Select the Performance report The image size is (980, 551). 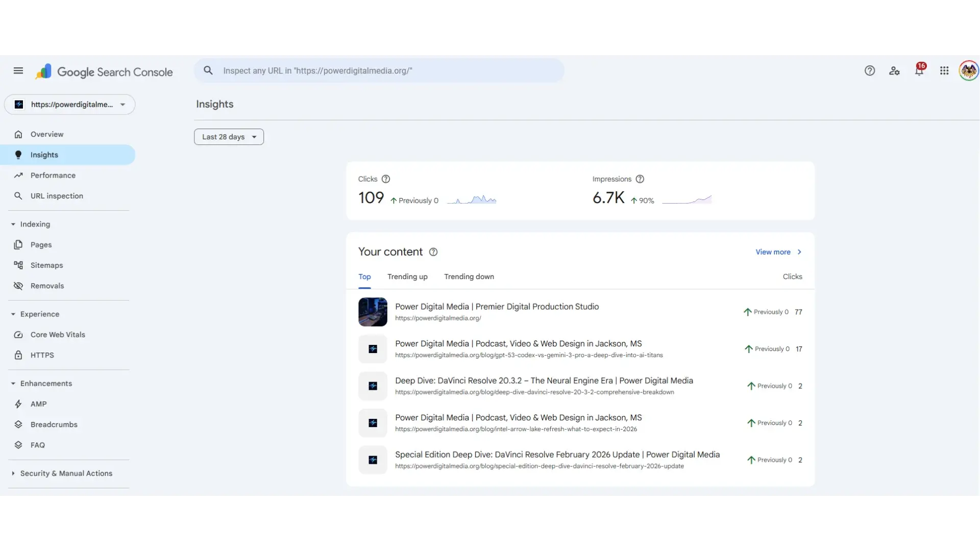(x=53, y=175)
